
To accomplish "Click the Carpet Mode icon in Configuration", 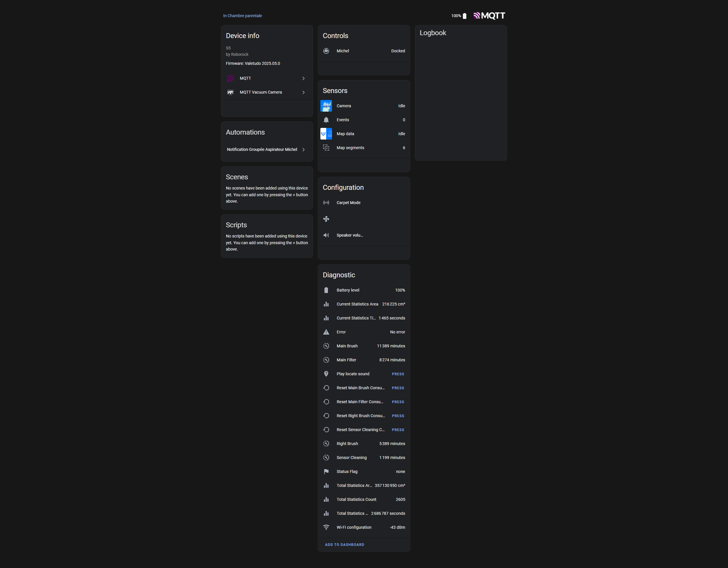I will (x=326, y=203).
